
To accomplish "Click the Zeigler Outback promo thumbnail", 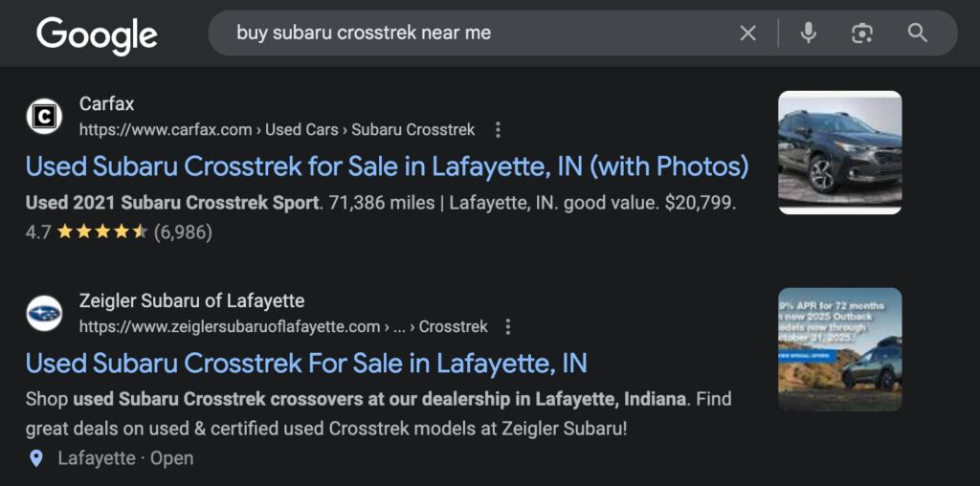I will (x=839, y=349).
